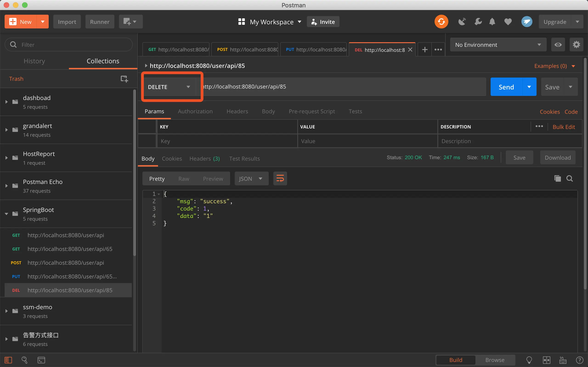Open the Authorization request tab
Viewport: 588px width, 367px height.
[195, 111]
